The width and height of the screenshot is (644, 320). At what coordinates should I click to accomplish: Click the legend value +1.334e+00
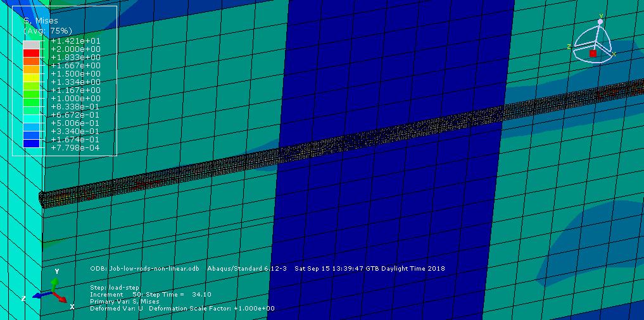pos(75,82)
